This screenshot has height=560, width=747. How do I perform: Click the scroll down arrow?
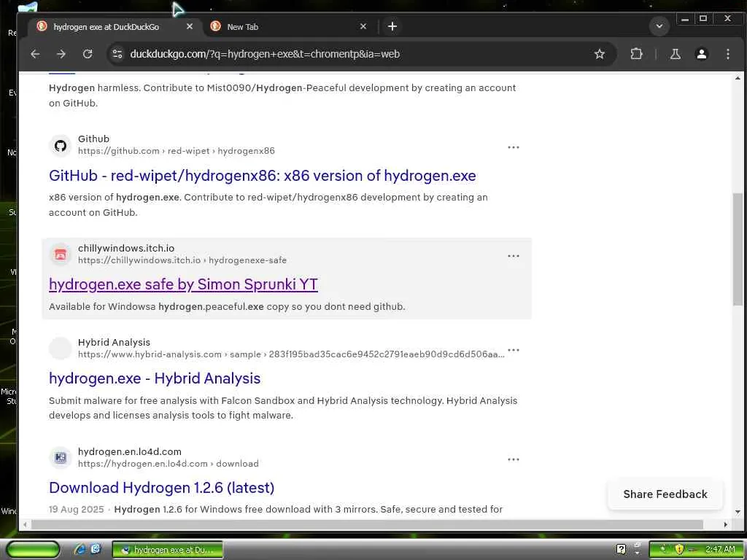(x=738, y=513)
